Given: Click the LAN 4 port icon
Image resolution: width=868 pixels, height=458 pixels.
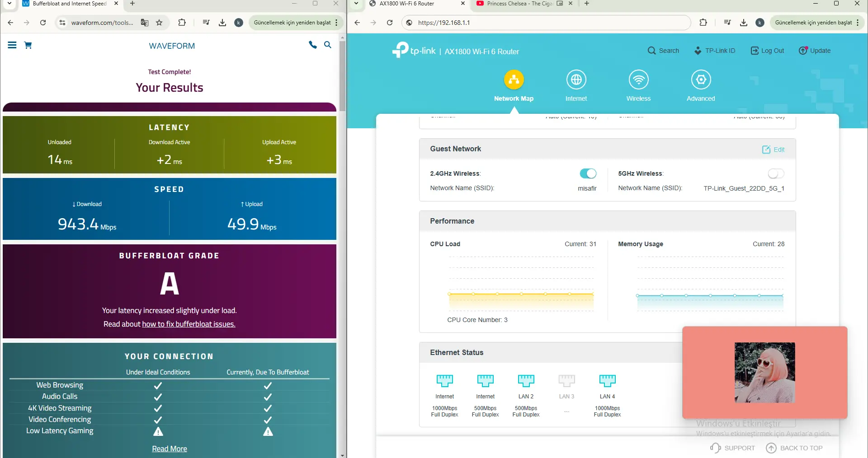Looking at the screenshot, I should 608,380.
